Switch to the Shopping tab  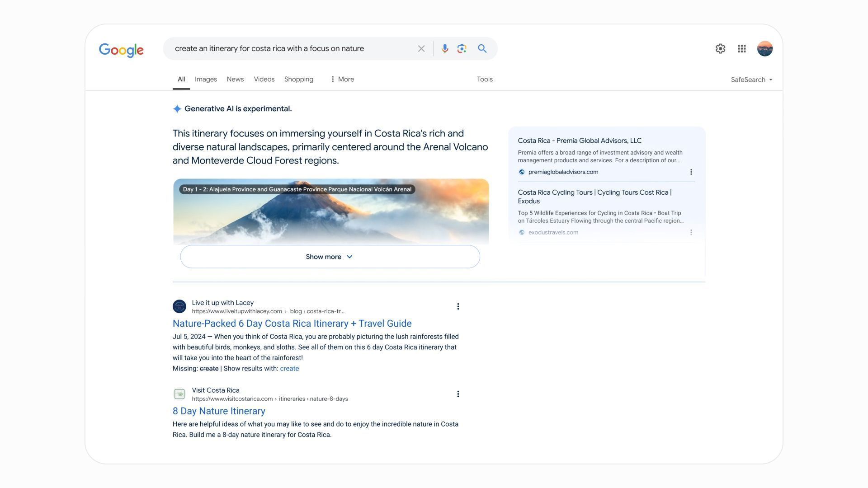[298, 79]
